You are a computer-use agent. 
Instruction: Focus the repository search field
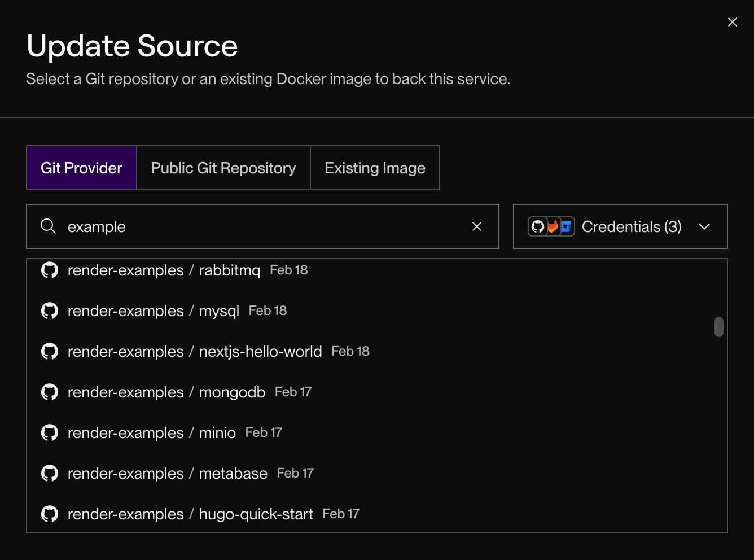pyautogui.click(x=262, y=226)
